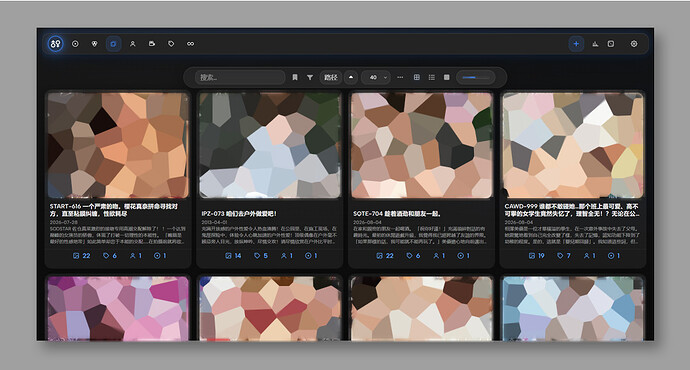Image resolution: width=690 pixels, height=370 pixels.
Task: Click the three-dots more options icon
Action: [x=400, y=77]
